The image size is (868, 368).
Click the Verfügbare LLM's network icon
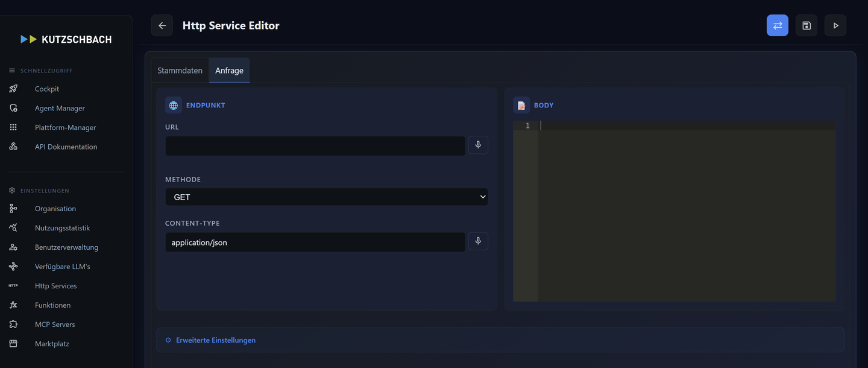pos(13,267)
